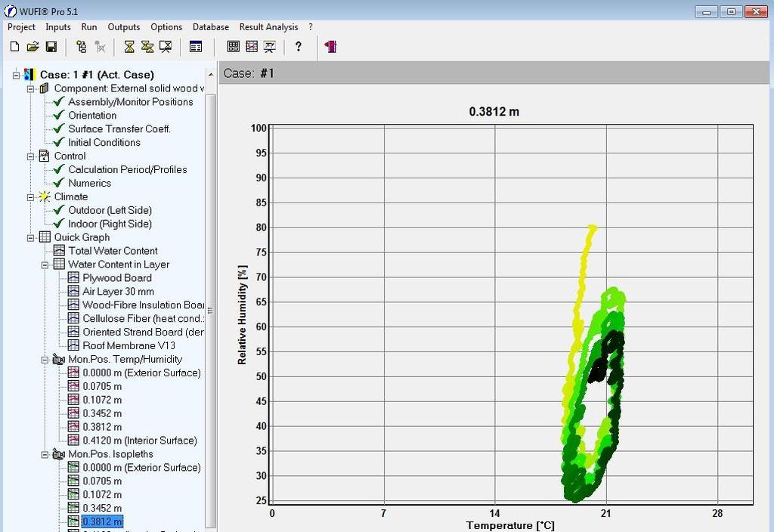Open the Result Analysis menu
The height and width of the screenshot is (532, 774).
[268, 27]
